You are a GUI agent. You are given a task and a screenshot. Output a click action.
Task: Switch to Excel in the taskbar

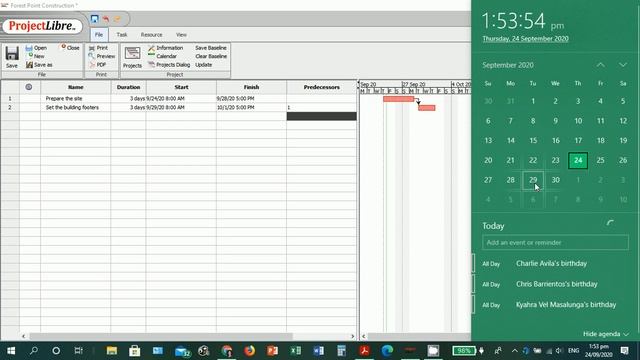[296, 351]
